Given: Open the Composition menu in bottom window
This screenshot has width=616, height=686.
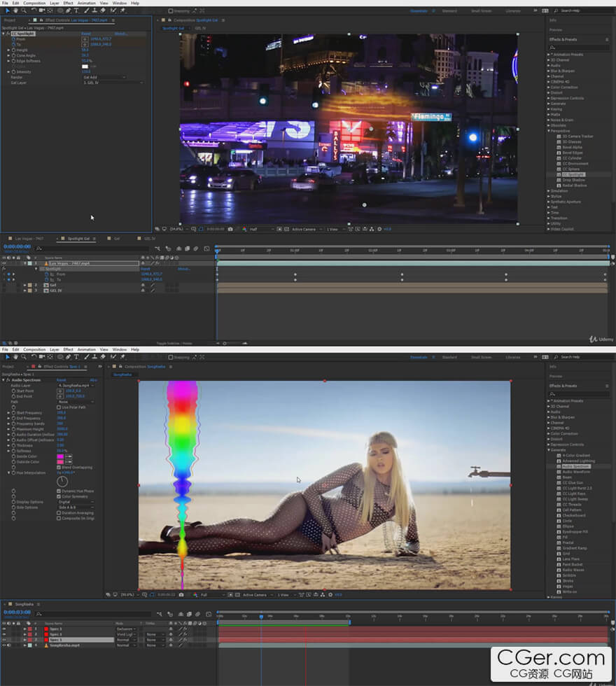Looking at the screenshot, I should click(x=34, y=349).
